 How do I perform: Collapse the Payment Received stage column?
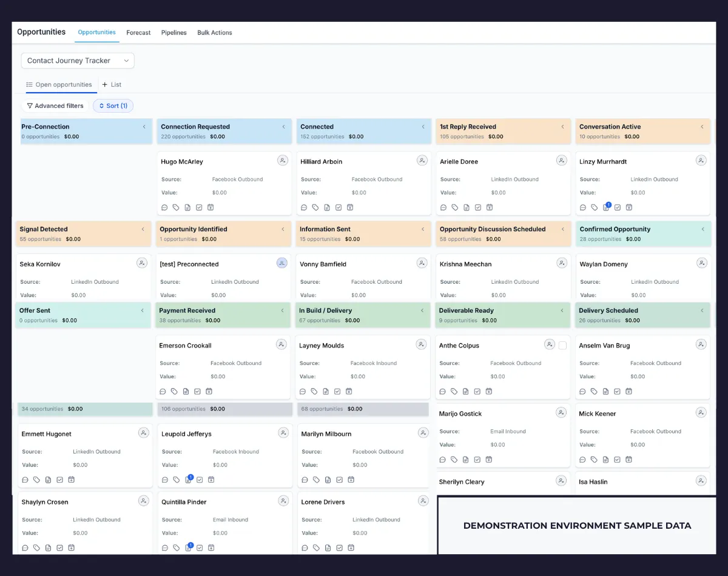click(x=283, y=310)
